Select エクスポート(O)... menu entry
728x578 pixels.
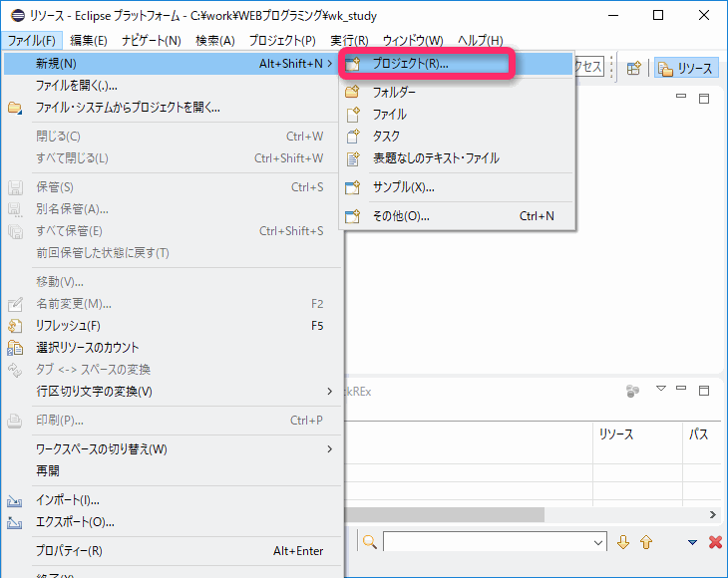tap(172, 522)
